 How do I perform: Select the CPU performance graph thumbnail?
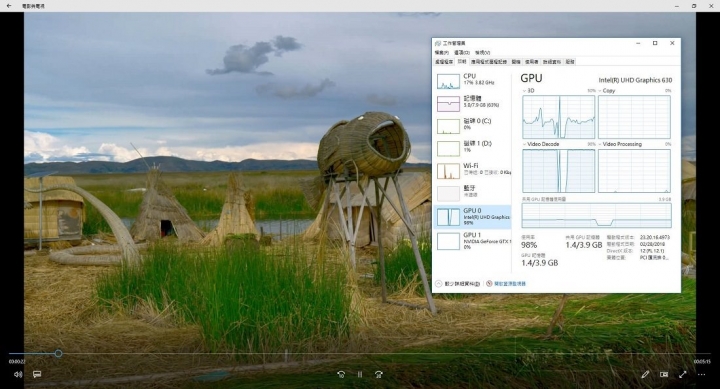coord(448,81)
